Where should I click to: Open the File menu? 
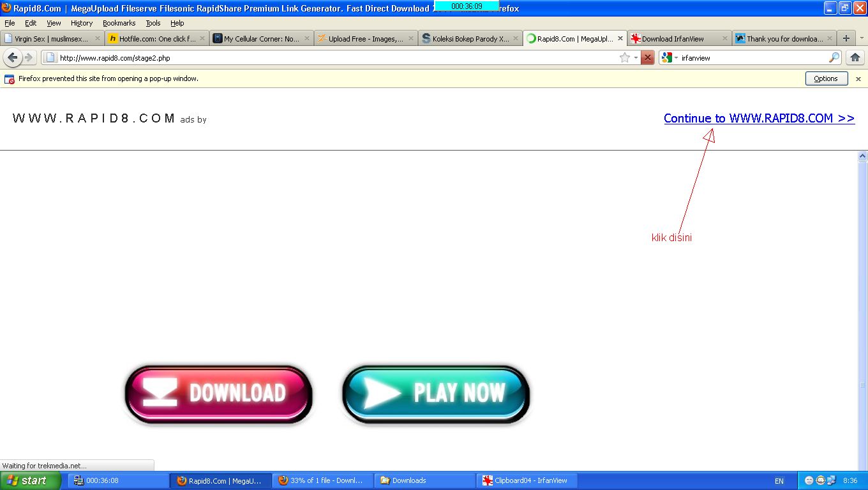tap(10, 23)
